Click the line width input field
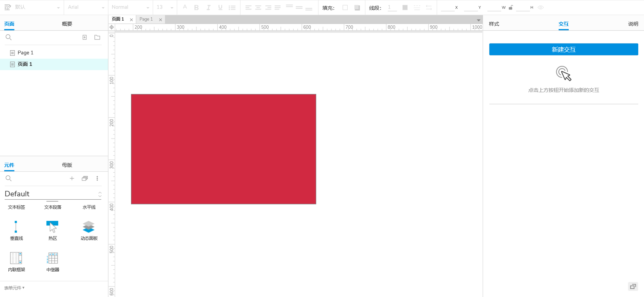This screenshot has height=297, width=644. 392,7
